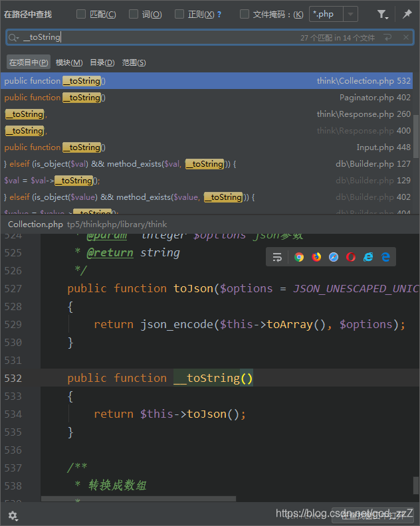Select result think\Response.php 400
The height and width of the screenshot is (526, 420).
tap(207, 131)
